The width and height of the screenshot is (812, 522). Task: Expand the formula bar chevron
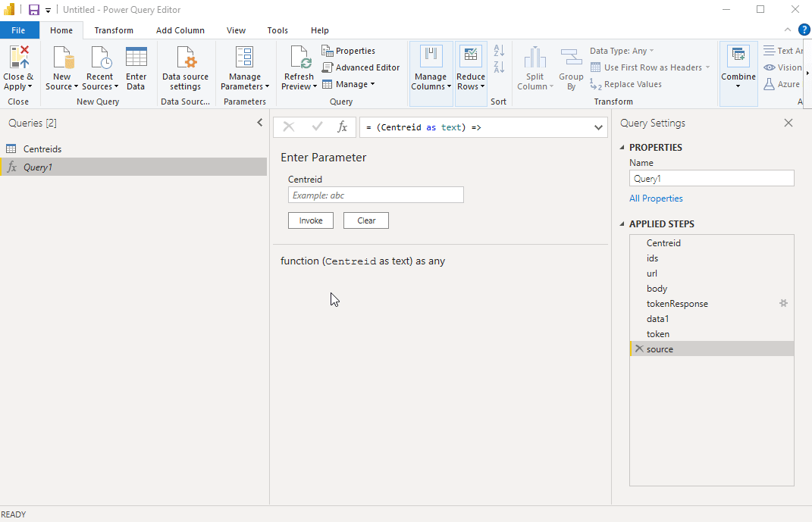598,127
